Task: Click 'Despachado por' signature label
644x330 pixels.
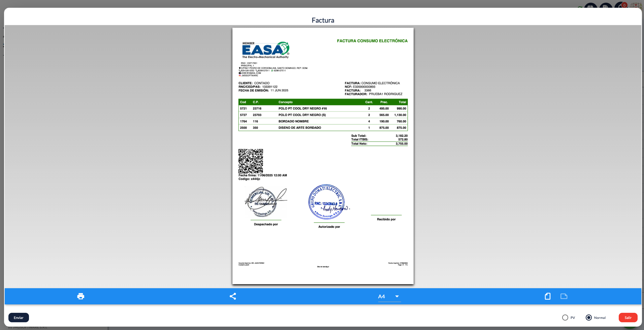Action: click(266, 224)
